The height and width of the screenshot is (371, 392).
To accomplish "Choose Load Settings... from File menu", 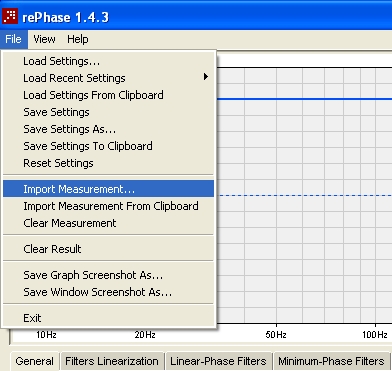I will [108, 61].
